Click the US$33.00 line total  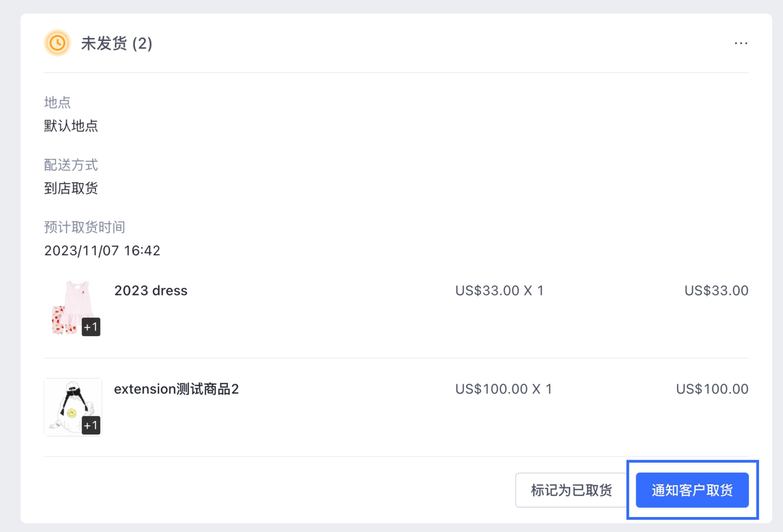pyautogui.click(x=716, y=290)
